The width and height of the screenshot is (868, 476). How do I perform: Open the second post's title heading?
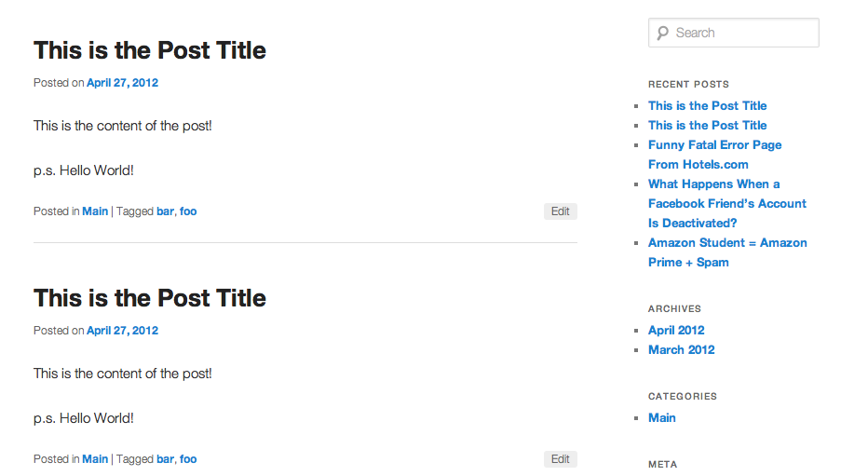tap(150, 298)
